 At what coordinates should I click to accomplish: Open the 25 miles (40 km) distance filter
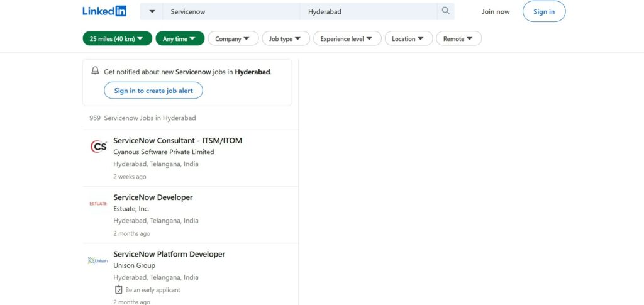(118, 38)
